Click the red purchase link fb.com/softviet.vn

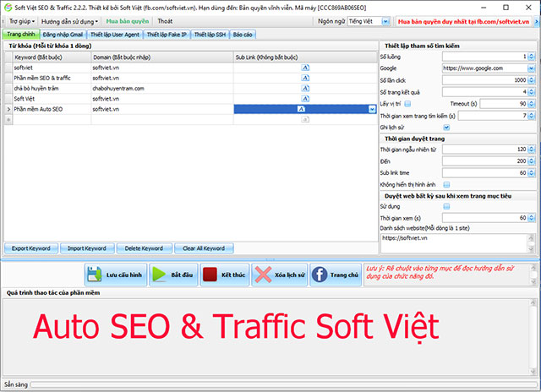(463, 21)
